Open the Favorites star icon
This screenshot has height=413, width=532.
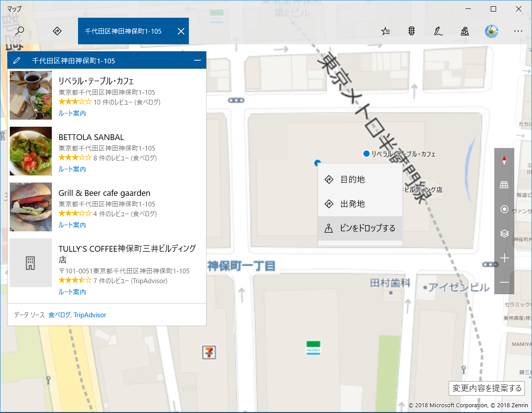tap(385, 31)
